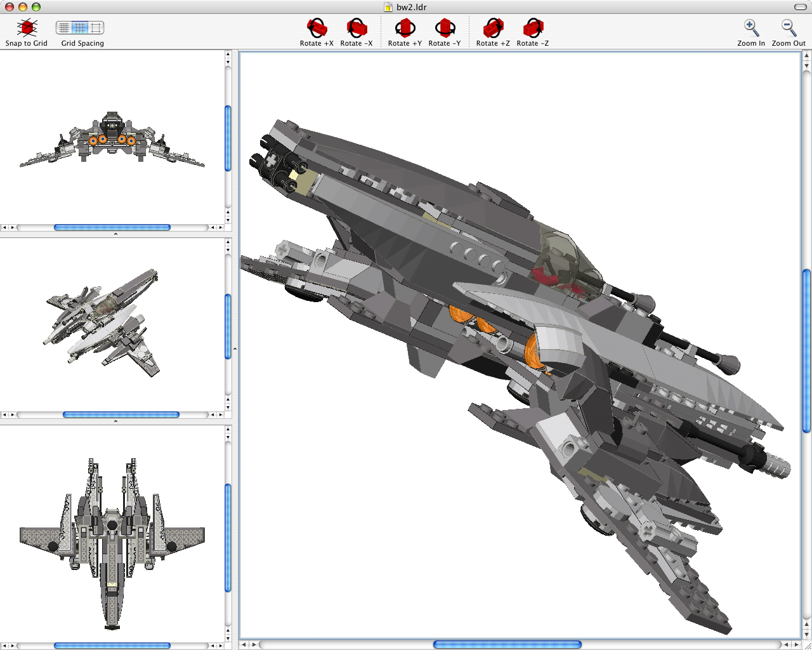The image size is (812, 650).
Task: Apply Rotate -Z to the model
Action: (x=532, y=28)
